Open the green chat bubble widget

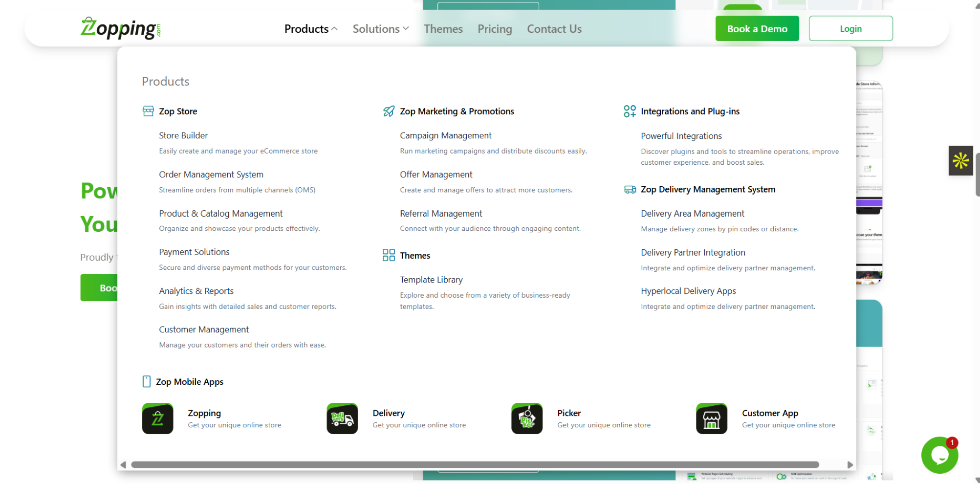point(939,455)
